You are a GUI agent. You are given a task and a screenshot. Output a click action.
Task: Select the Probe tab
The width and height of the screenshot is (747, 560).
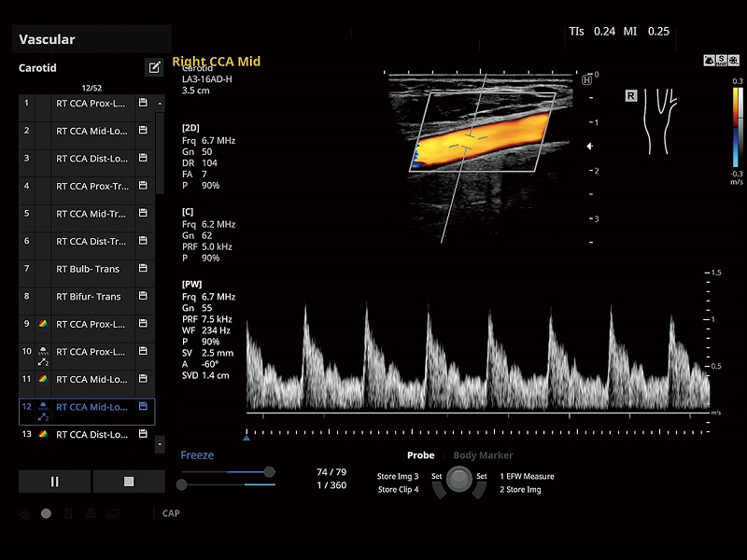(x=420, y=455)
